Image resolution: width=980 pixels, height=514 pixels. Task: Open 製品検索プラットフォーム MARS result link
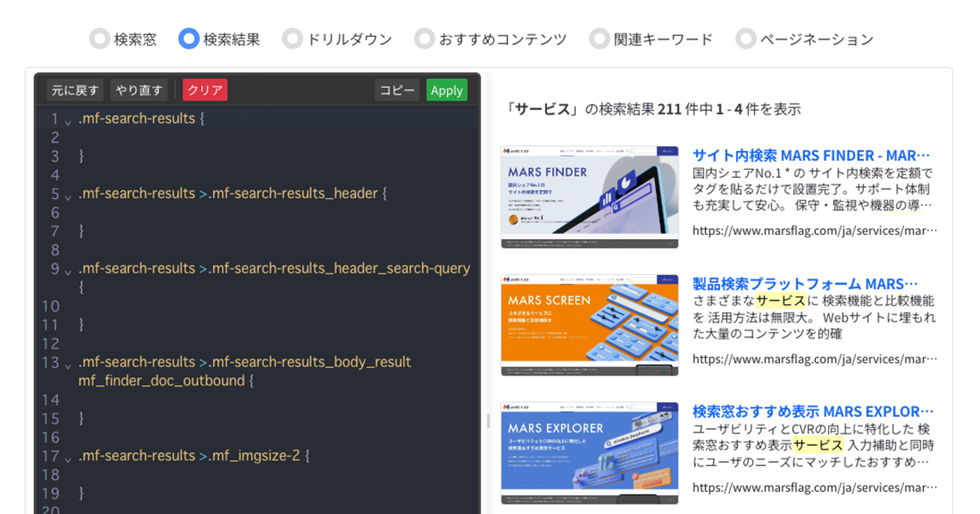[805, 283]
